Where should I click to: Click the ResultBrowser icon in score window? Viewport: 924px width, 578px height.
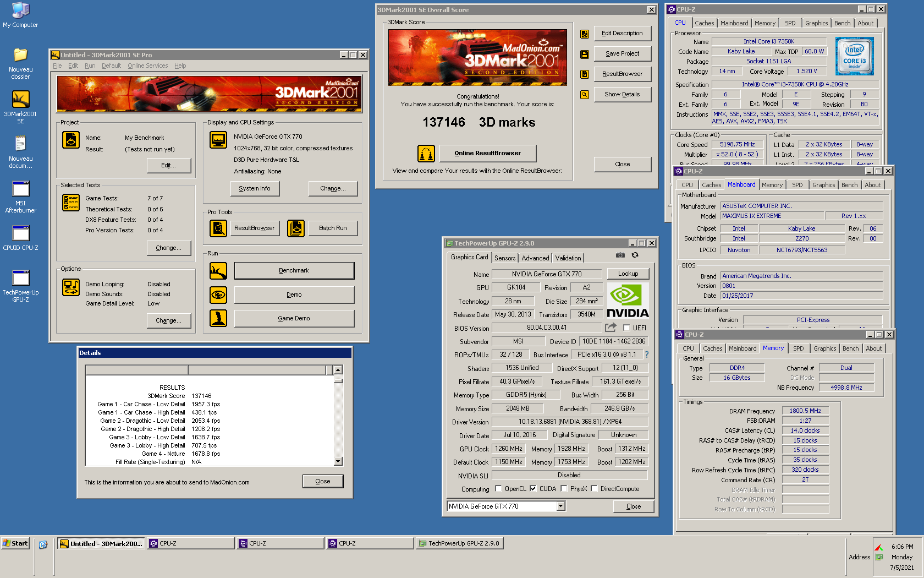coord(585,74)
